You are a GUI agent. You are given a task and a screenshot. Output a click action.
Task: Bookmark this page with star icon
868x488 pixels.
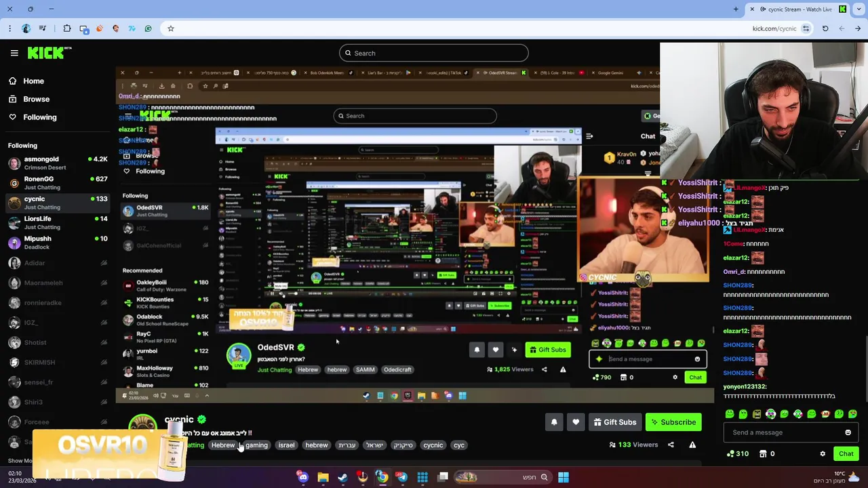(x=171, y=28)
